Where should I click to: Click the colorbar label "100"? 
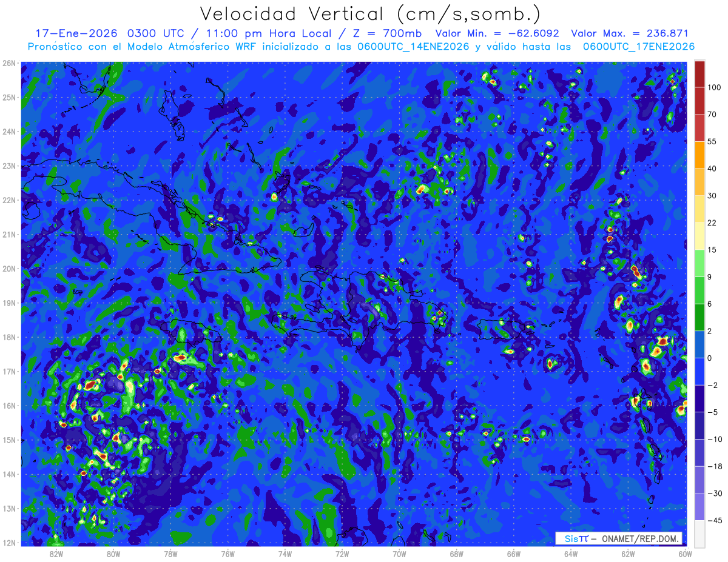pyautogui.click(x=714, y=88)
